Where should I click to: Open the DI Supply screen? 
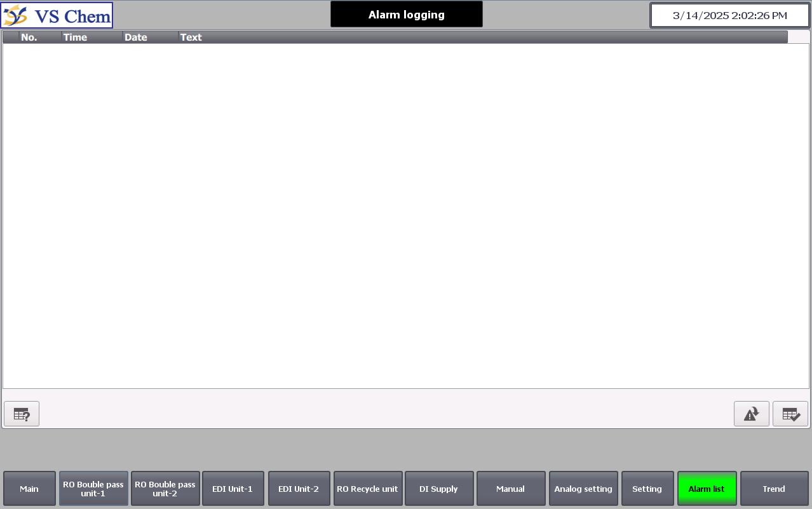(x=439, y=489)
